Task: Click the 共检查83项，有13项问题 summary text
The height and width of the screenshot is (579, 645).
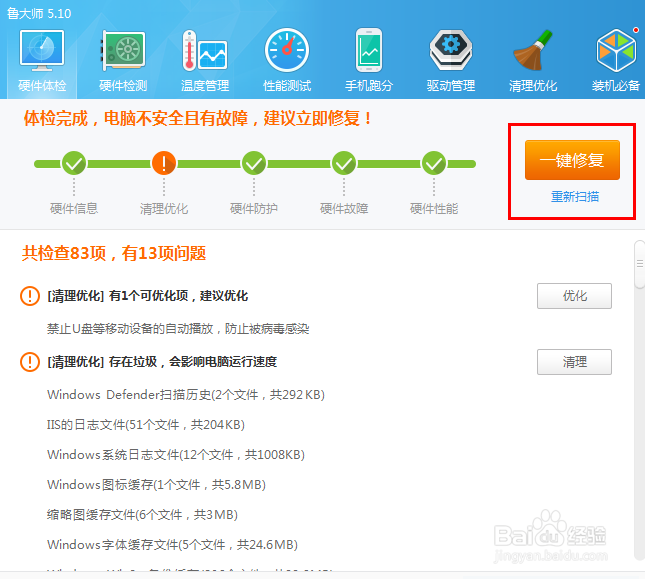Action: [114, 253]
